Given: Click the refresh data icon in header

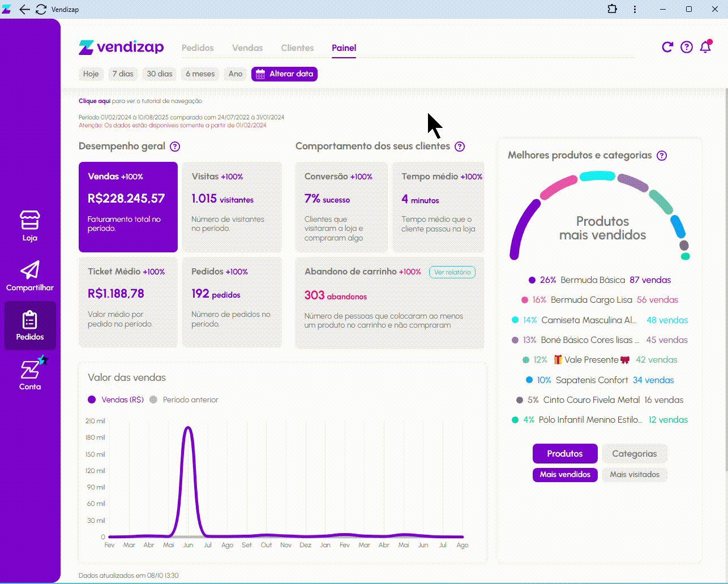Looking at the screenshot, I should 667,47.
